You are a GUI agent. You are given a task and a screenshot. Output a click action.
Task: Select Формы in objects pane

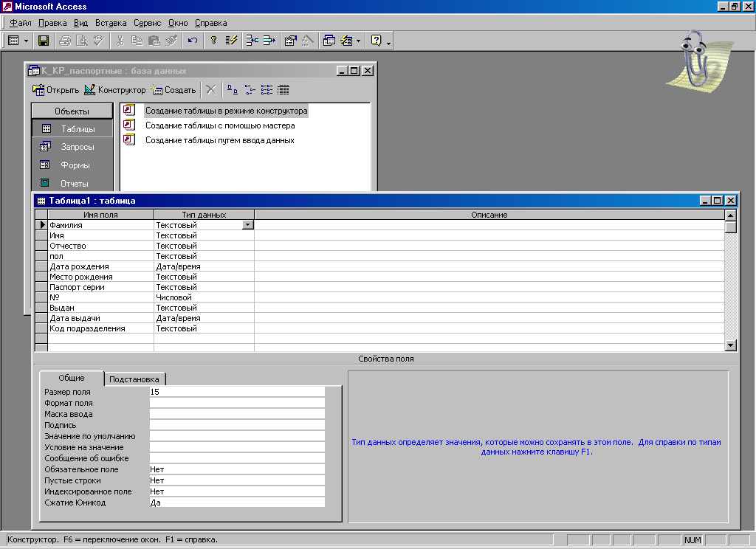[x=72, y=165]
